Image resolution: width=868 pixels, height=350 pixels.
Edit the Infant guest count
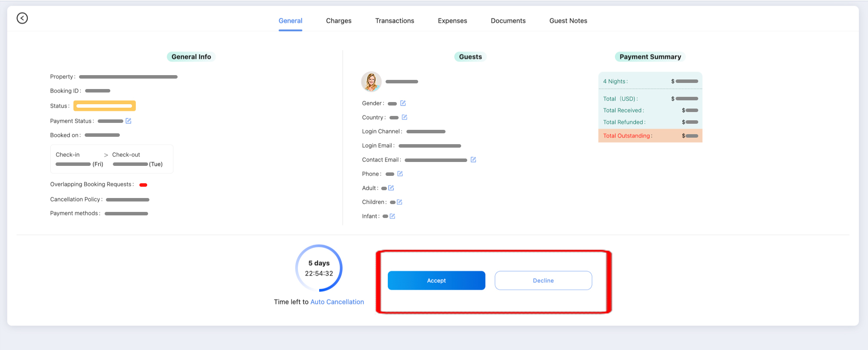(x=393, y=216)
